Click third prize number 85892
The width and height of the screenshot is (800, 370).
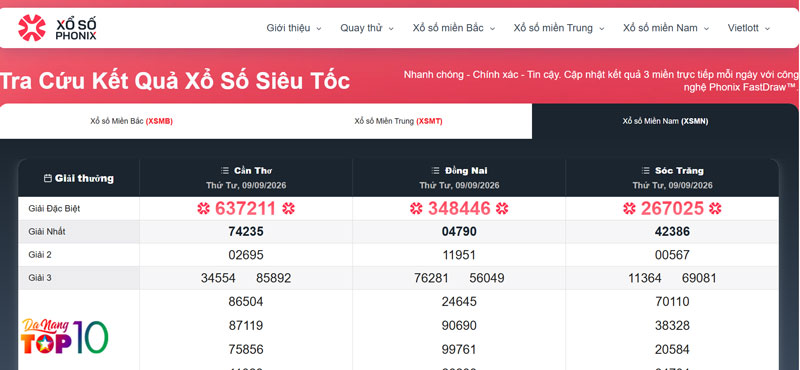pyautogui.click(x=273, y=278)
